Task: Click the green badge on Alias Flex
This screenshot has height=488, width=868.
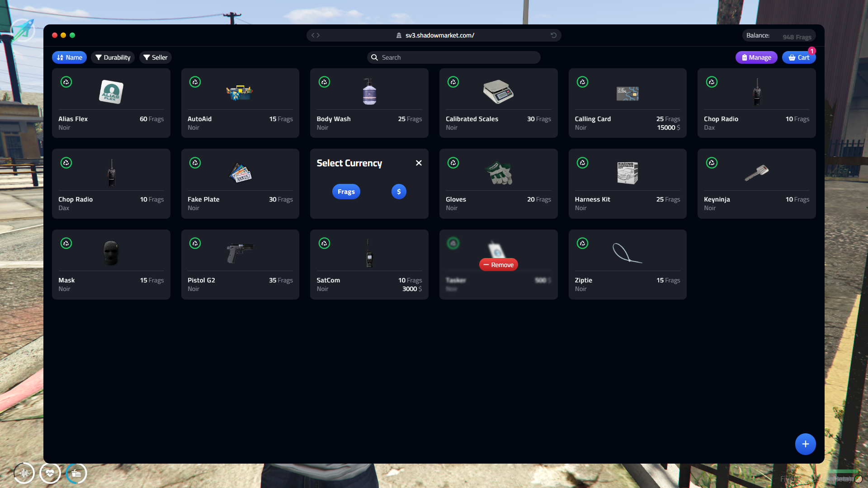Action: (x=66, y=82)
